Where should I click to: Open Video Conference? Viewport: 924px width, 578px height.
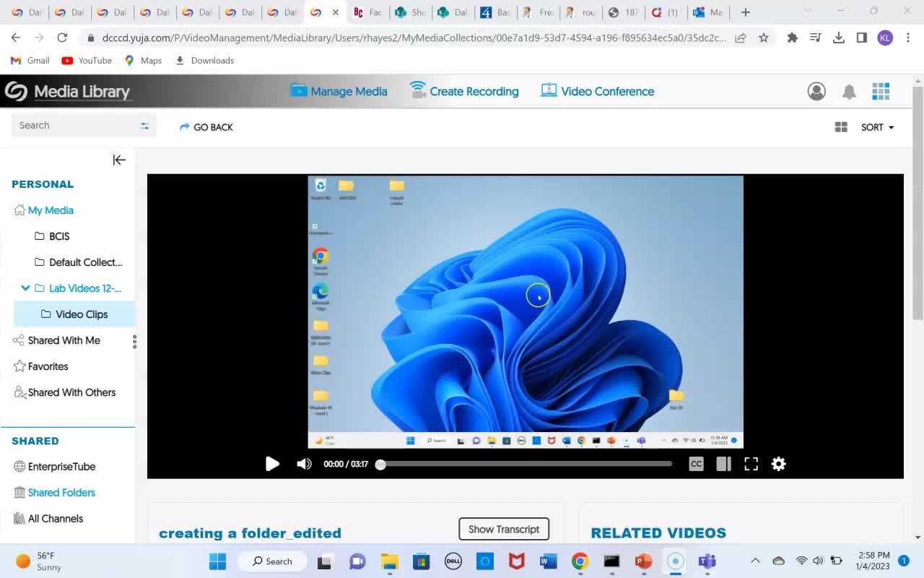click(598, 91)
